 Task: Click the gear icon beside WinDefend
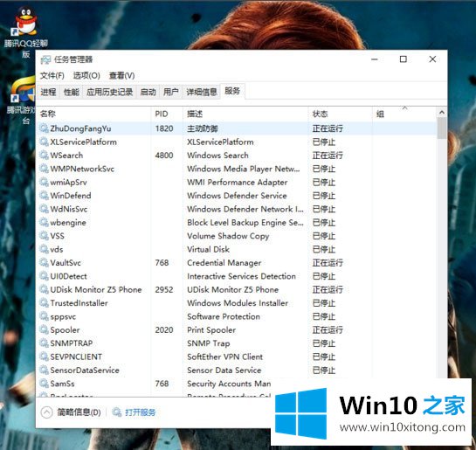45,196
